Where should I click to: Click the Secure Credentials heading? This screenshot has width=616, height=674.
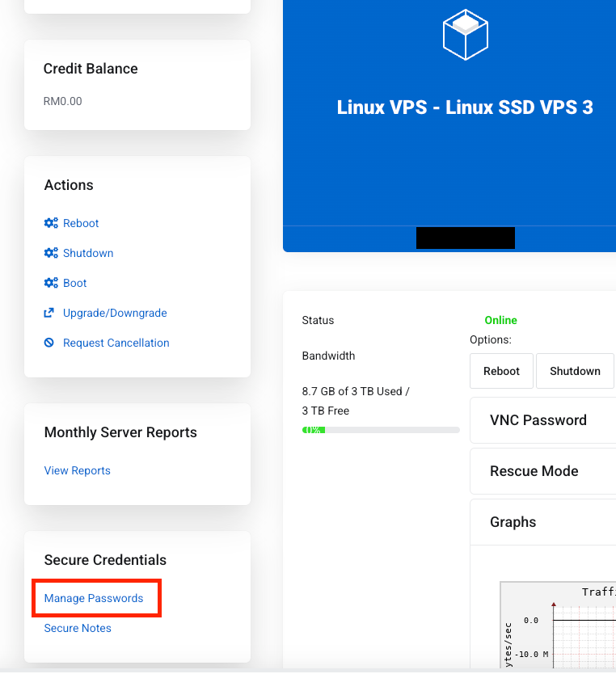pos(105,560)
